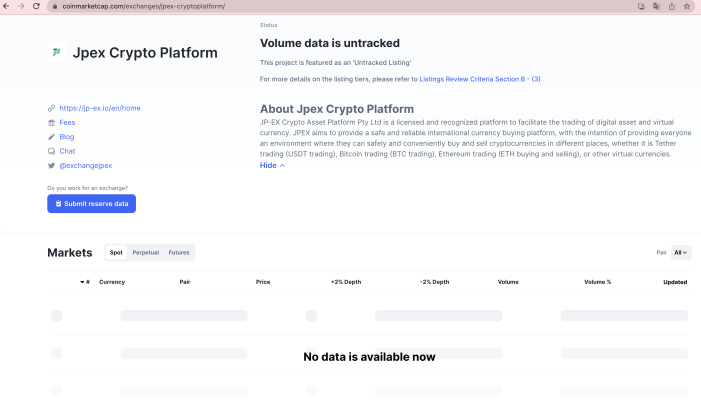701x405 pixels.
Task: Click the translate page icon
Action: 656,6
